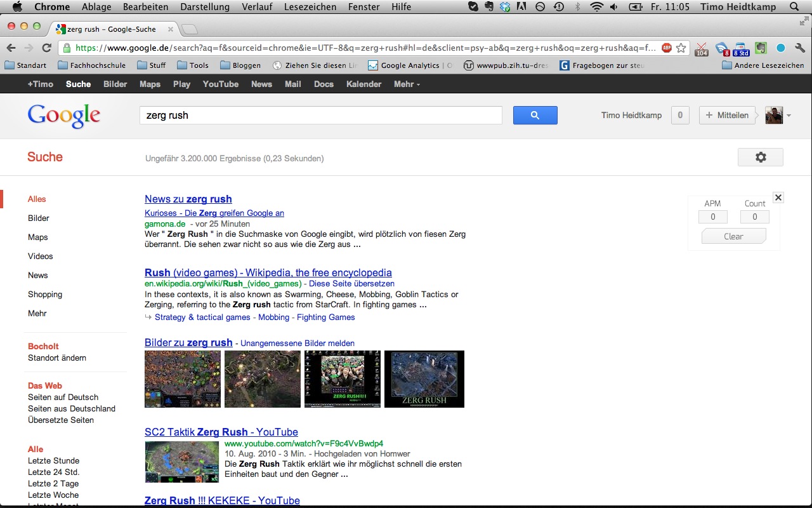The image size is (812, 508).
Task: Select 'Seiten auf Deutsch' filter
Action: coord(63,397)
